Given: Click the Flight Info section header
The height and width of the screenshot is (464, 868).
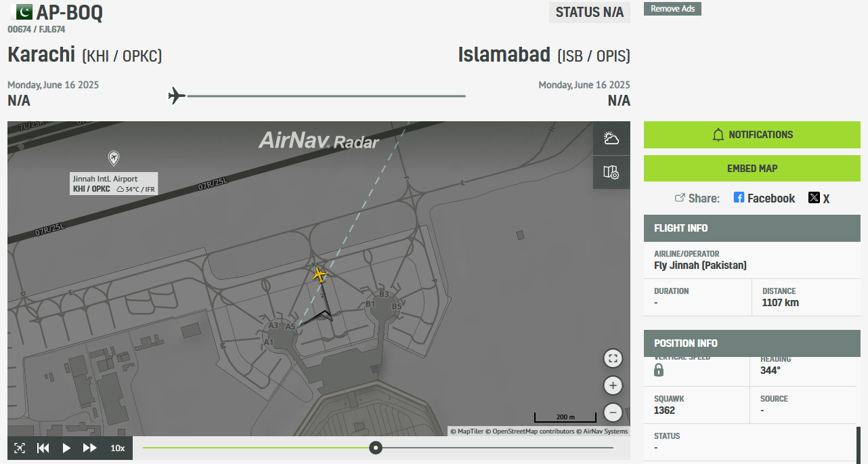Looking at the screenshot, I should click(752, 228).
